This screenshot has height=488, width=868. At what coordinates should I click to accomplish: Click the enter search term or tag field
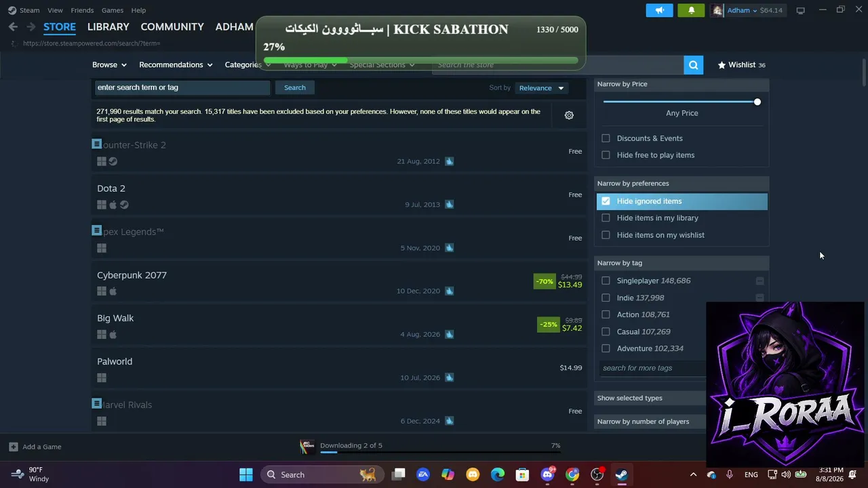click(182, 87)
